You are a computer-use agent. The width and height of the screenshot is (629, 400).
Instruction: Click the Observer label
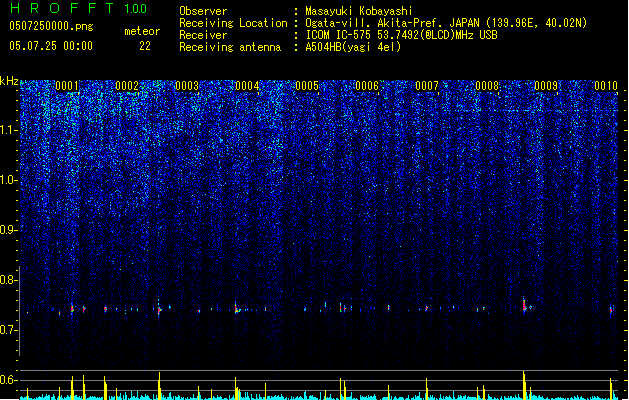203,11
